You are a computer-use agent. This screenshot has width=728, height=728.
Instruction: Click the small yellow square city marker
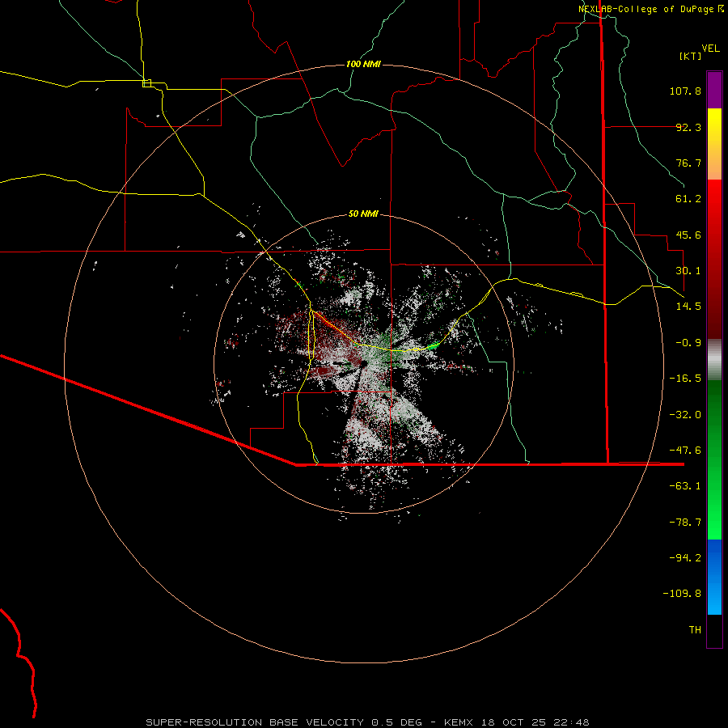tap(146, 83)
